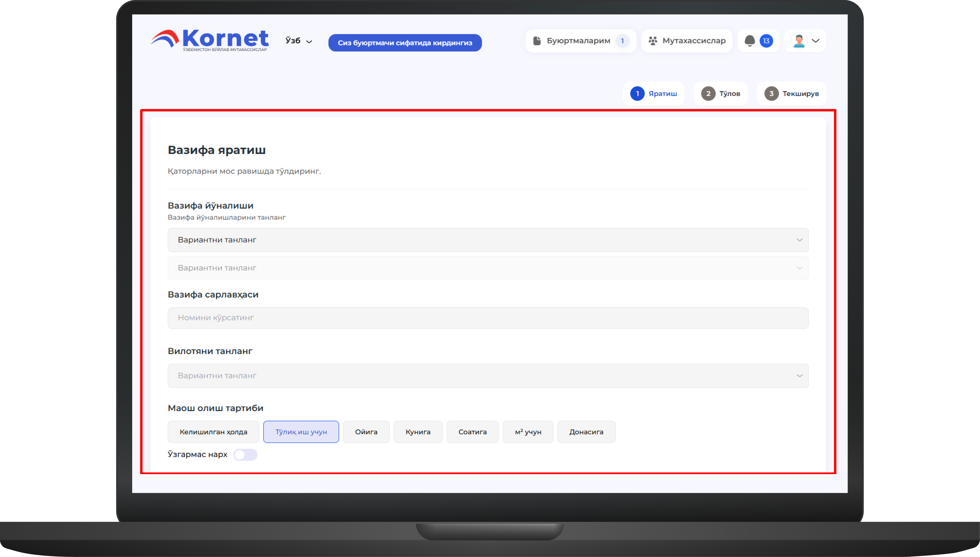980x557 pixels.
Task: Click the user avatar icon
Action: pyautogui.click(x=799, y=41)
